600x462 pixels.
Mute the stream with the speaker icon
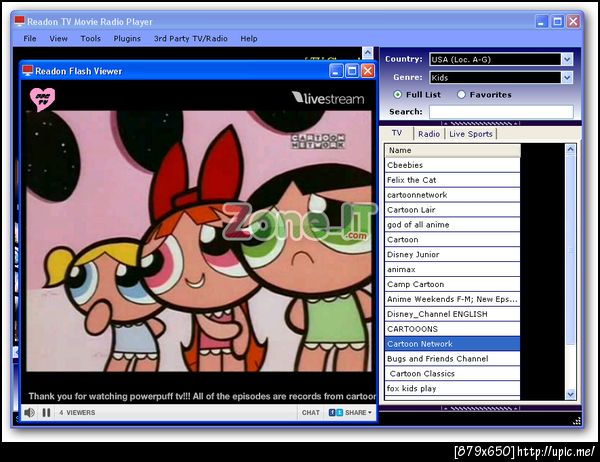coord(29,413)
